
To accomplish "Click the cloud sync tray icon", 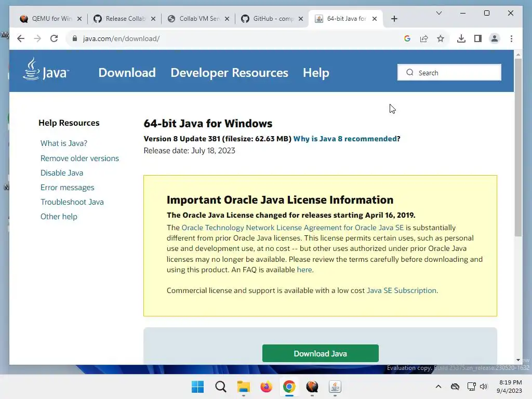I will click(x=455, y=387).
